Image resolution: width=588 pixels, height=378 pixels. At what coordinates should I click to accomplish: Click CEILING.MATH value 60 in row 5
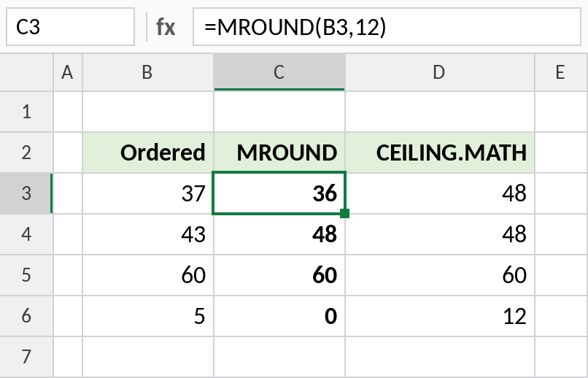click(440, 275)
